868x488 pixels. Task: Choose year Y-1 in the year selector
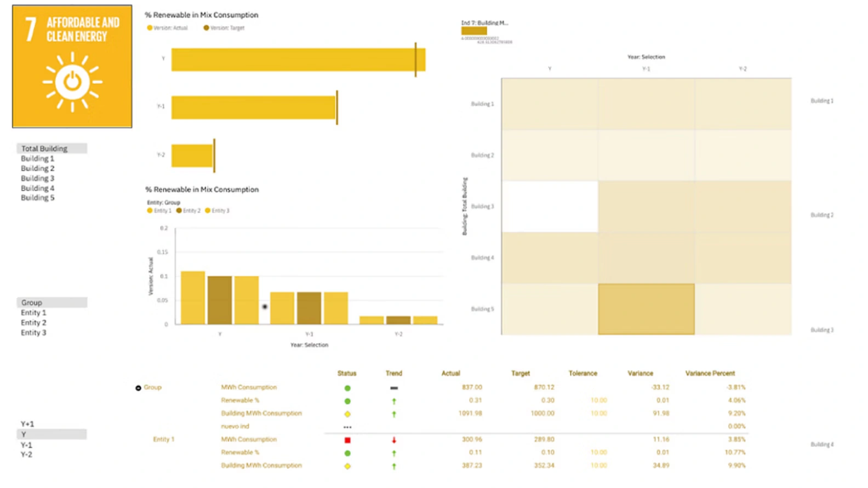(26, 445)
